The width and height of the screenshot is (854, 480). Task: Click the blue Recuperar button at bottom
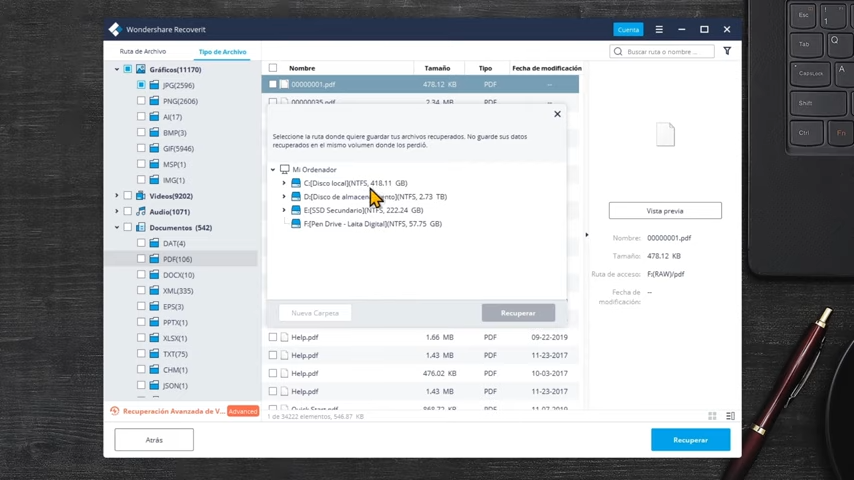[x=691, y=440]
